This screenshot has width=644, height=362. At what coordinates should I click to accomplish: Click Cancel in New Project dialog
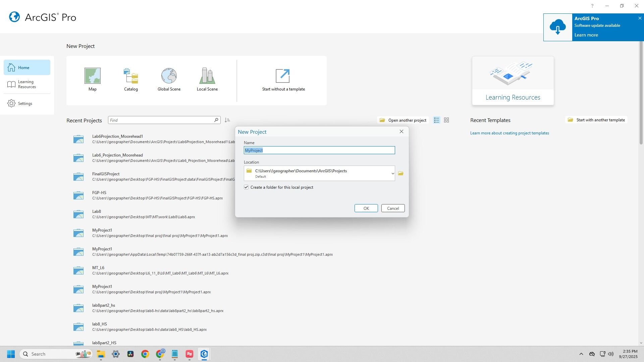pyautogui.click(x=393, y=208)
